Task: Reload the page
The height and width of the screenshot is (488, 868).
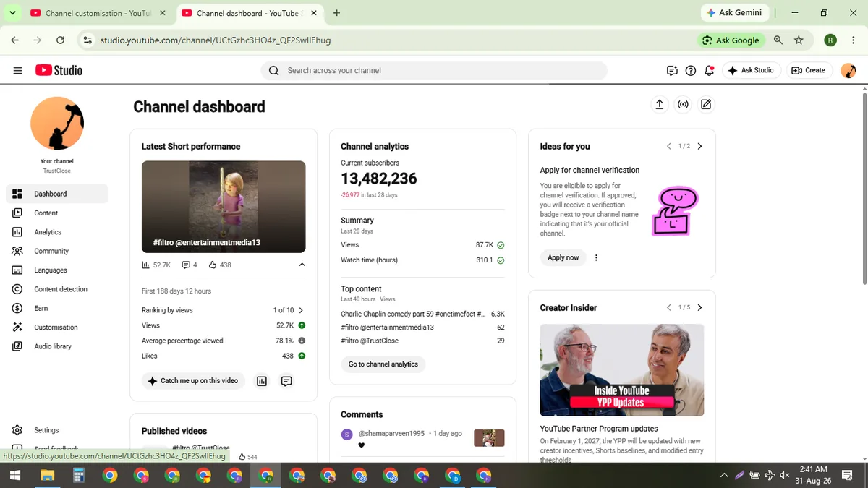Action: 60,40
